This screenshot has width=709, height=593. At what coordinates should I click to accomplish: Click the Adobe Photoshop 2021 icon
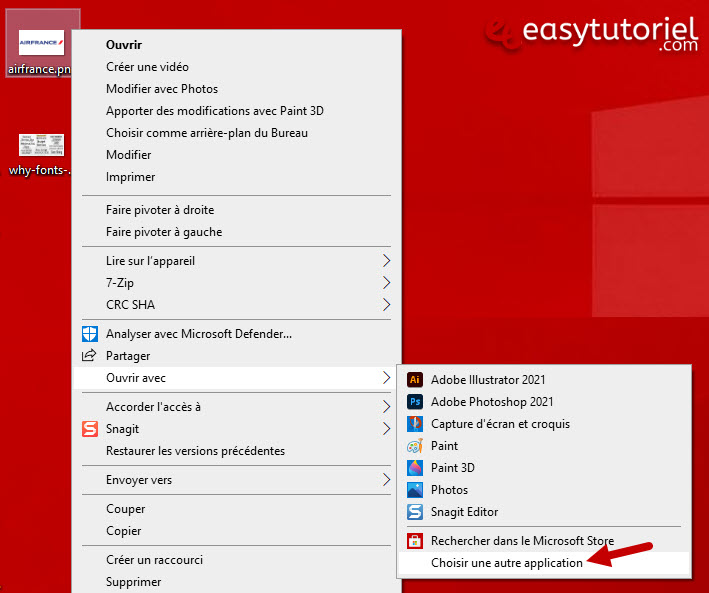click(415, 402)
